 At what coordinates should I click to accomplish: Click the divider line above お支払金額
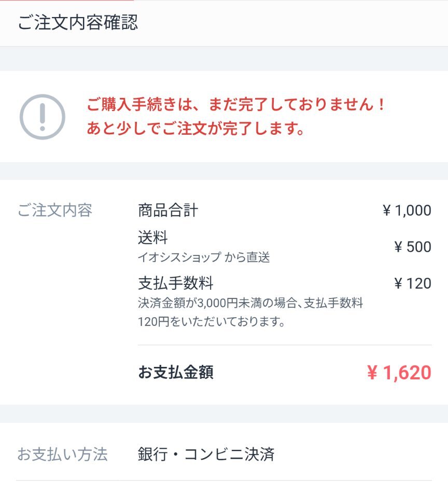coord(285,345)
